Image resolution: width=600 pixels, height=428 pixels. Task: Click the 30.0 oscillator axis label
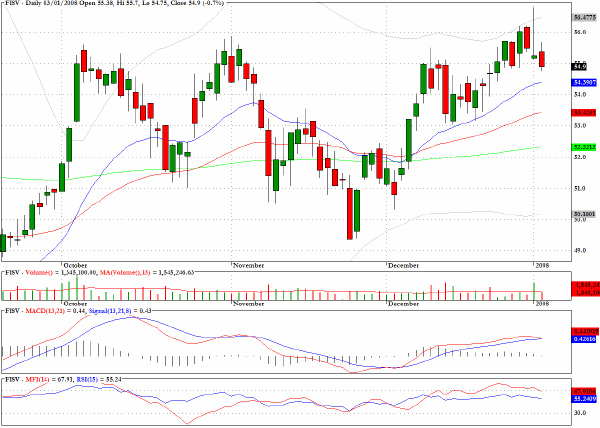(x=580, y=413)
